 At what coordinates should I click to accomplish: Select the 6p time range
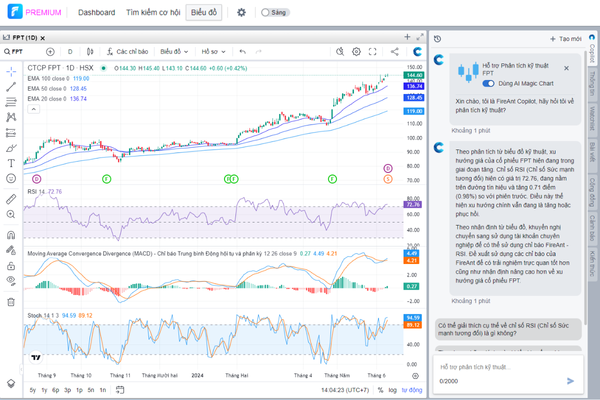coord(56,390)
